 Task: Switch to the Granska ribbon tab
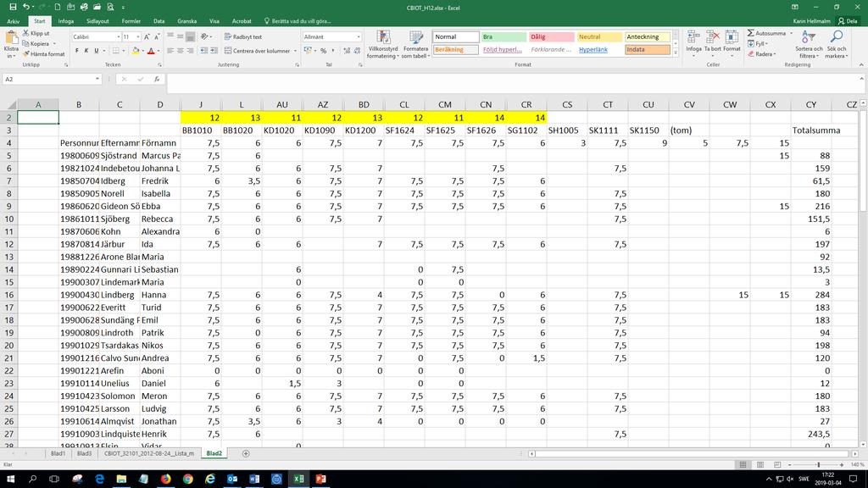click(187, 21)
